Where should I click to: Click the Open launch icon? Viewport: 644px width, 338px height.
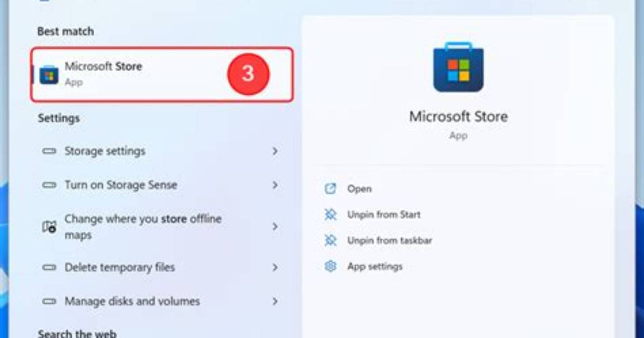(x=330, y=188)
